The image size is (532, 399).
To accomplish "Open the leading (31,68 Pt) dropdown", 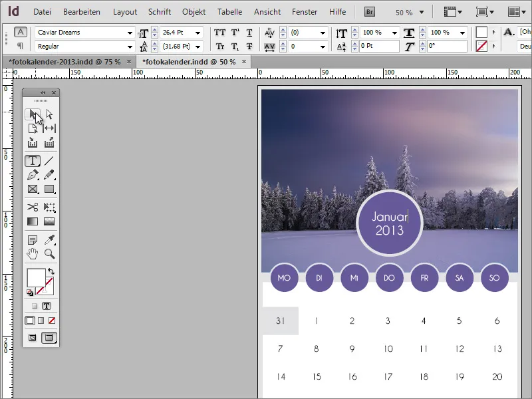I will point(198,47).
